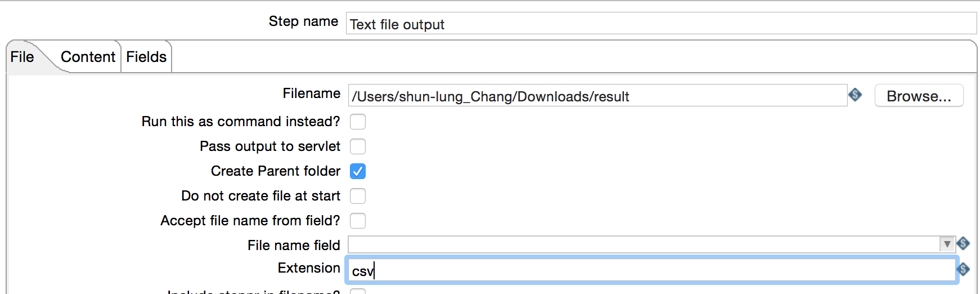Click the Extension label text
Image resolution: width=980 pixels, height=294 pixels.
tap(309, 268)
